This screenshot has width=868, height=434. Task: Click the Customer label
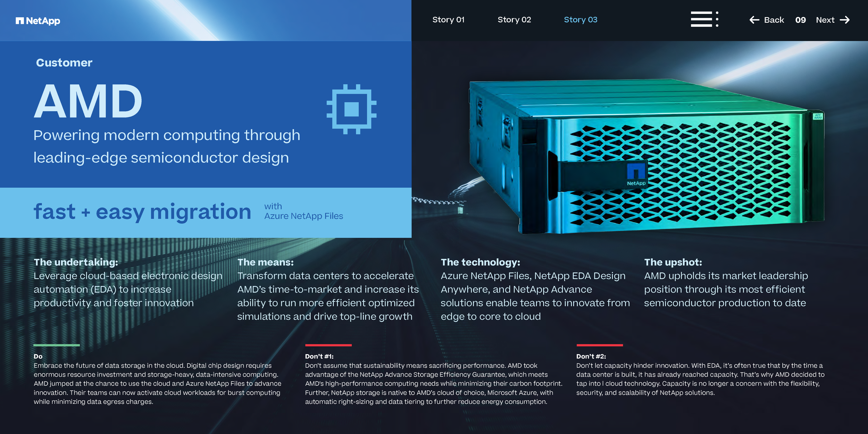tap(64, 62)
